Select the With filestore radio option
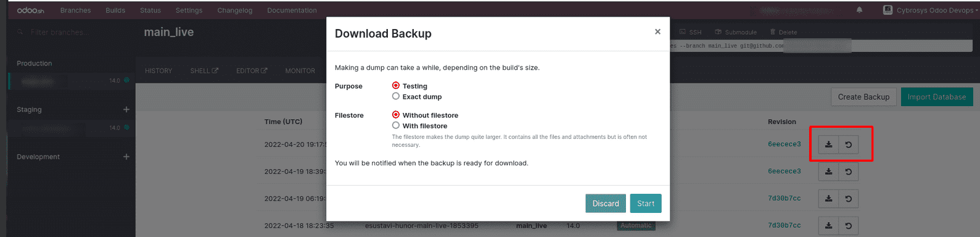Image resolution: width=980 pixels, height=237 pixels. point(396,125)
